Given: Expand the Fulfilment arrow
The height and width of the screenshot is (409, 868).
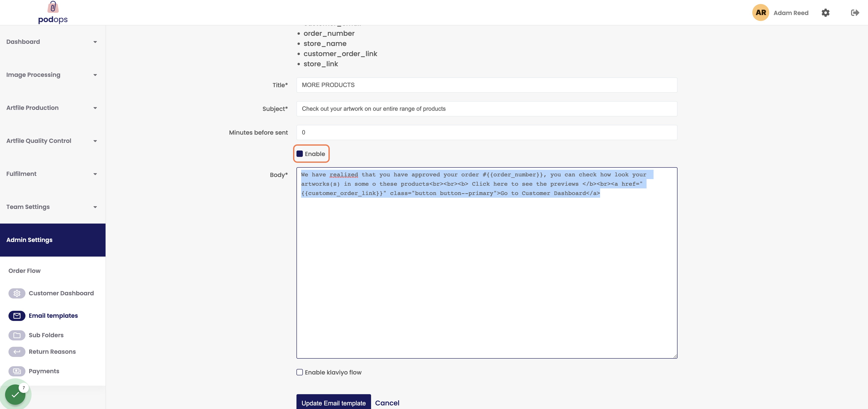Looking at the screenshot, I should tap(95, 174).
